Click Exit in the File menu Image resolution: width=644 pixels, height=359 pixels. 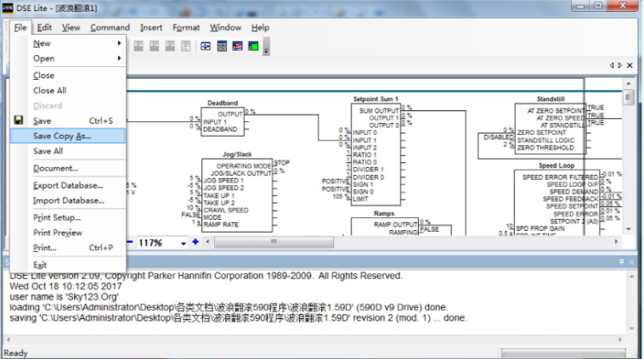40,265
